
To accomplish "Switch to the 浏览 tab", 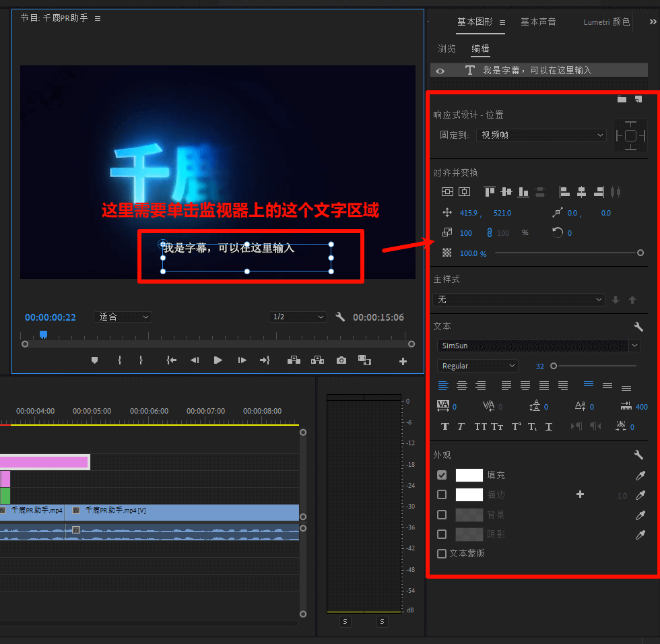I will [x=447, y=48].
